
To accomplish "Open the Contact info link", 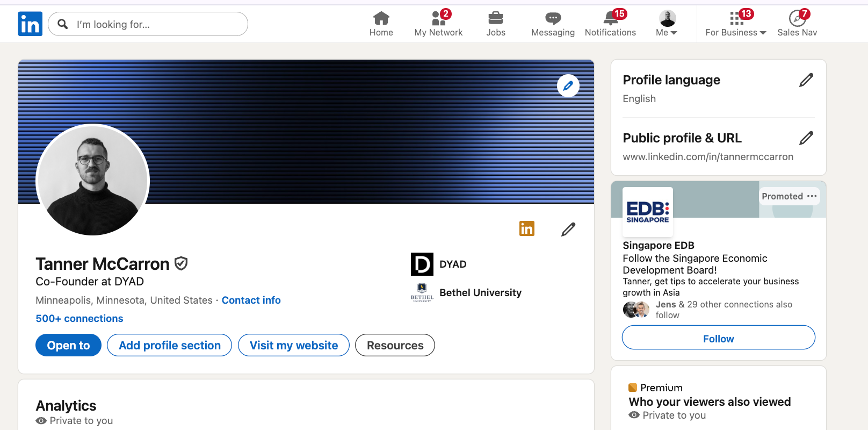I will coord(251,300).
